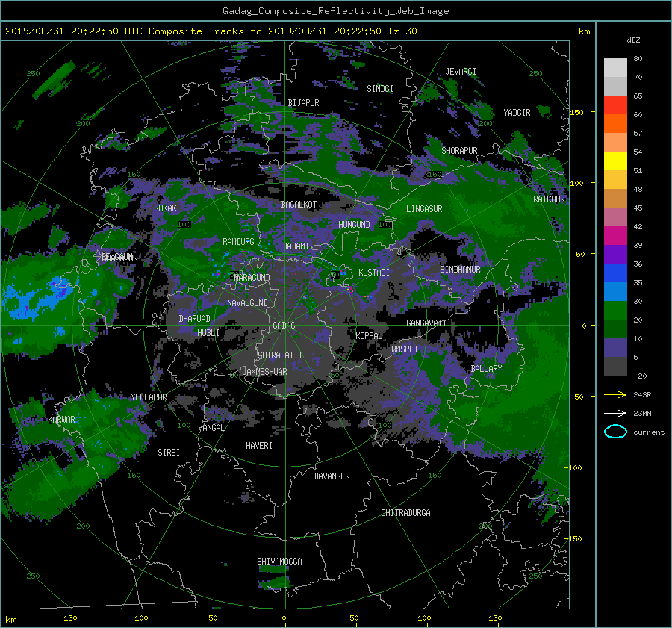The height and width of the screenshot is (628, 672).
Task: Click the YELLAPUR city label
Action: coord(149,397)
